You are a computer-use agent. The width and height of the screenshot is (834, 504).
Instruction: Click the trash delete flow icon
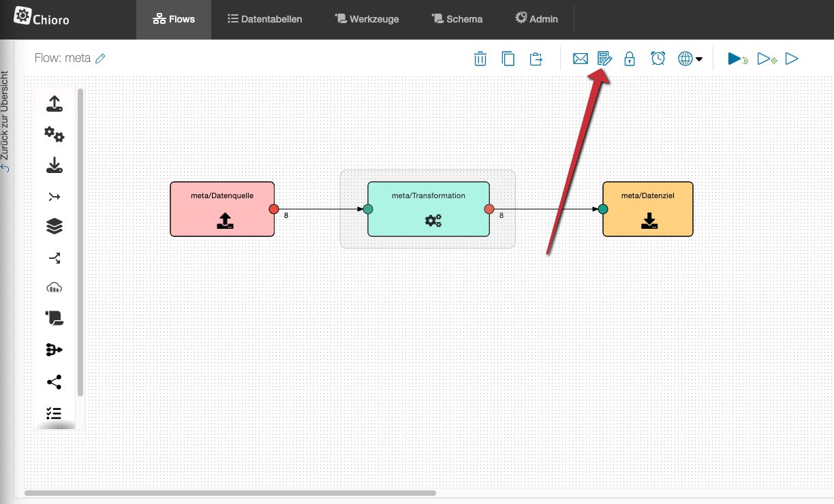pos(480,59)
